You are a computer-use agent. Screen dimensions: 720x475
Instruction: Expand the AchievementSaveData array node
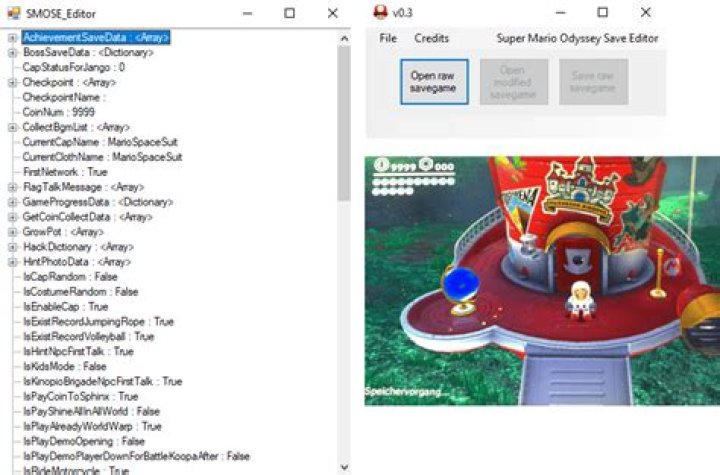12,38
